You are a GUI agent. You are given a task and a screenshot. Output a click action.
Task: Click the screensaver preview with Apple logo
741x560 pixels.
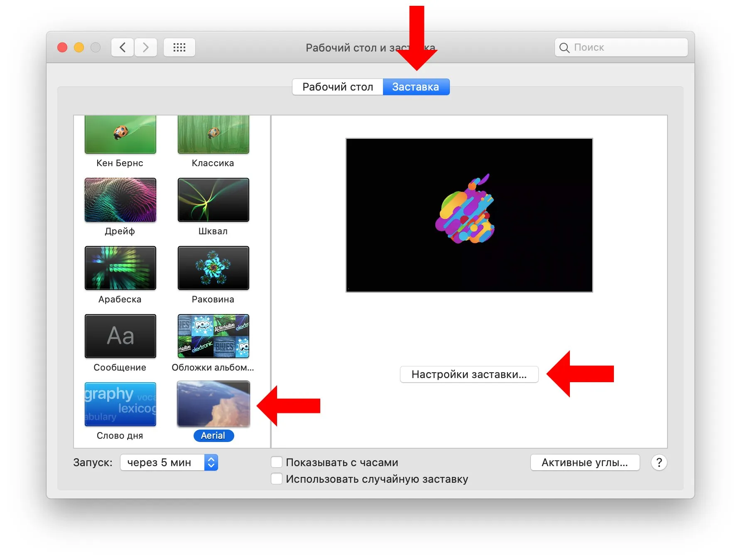[469, 215]
